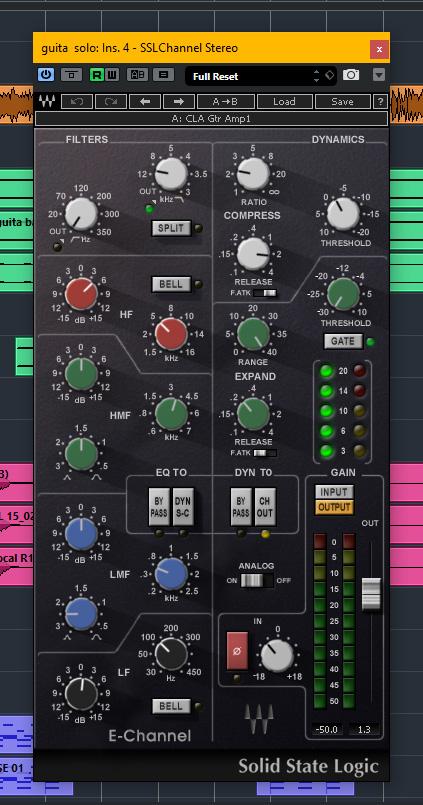Viewport: 423px width, 805px height.
Task: Flip the ANALOG on/off switch
Action: (x=257, y=581)
